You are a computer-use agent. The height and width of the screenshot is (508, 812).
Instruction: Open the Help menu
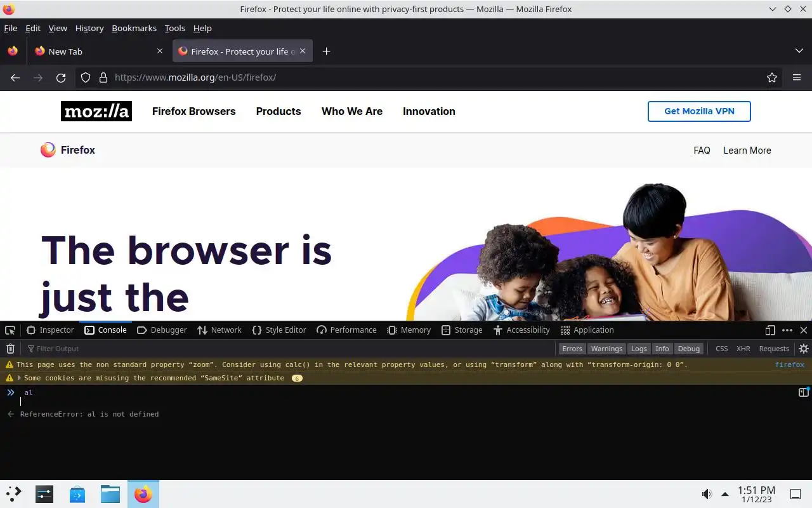pyautogui.click(x=202, y=28)
